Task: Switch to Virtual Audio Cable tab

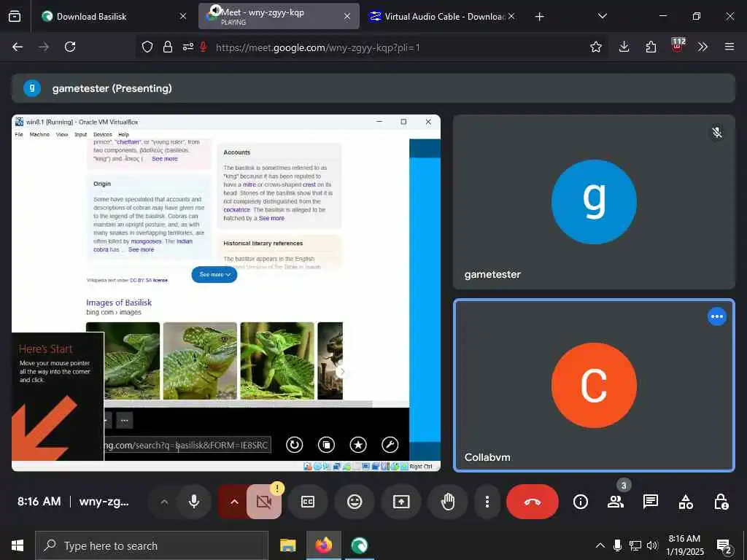Action: coord(444,16)
